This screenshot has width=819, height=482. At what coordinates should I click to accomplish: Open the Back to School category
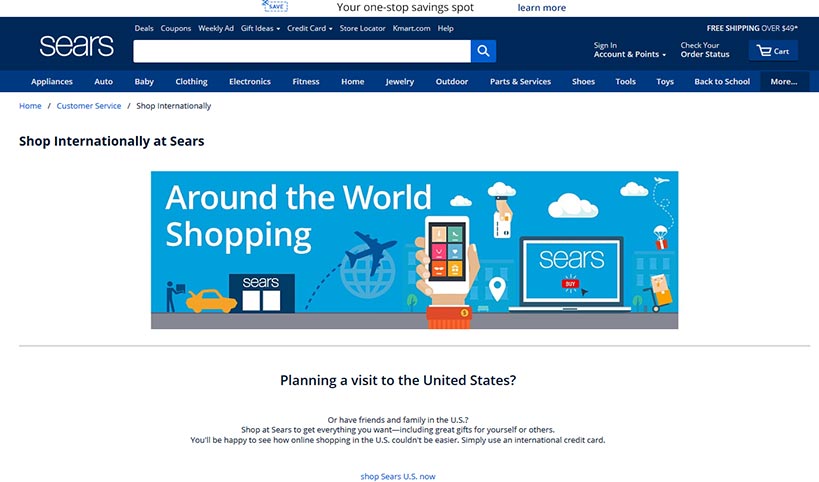point(722,81)
